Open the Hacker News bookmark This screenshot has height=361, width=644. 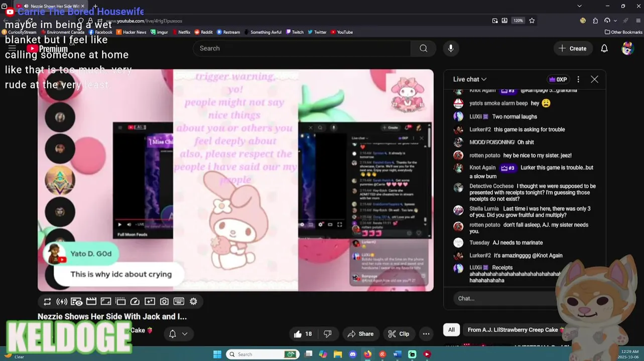click(131, 32)
